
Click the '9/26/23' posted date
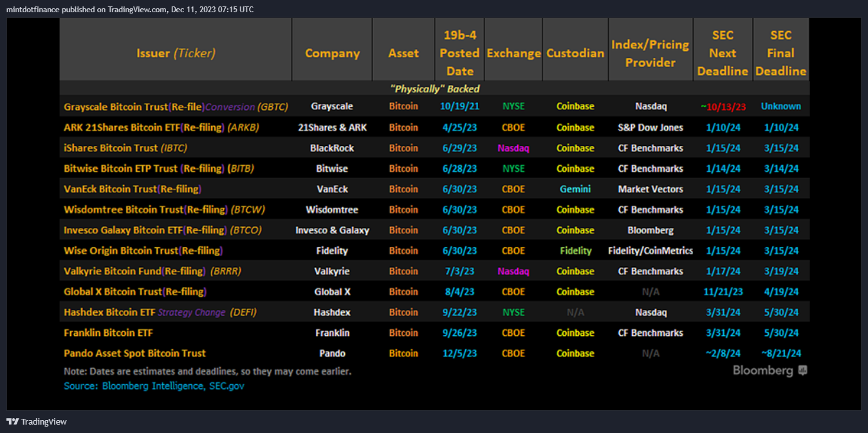(x=459, y=333)
